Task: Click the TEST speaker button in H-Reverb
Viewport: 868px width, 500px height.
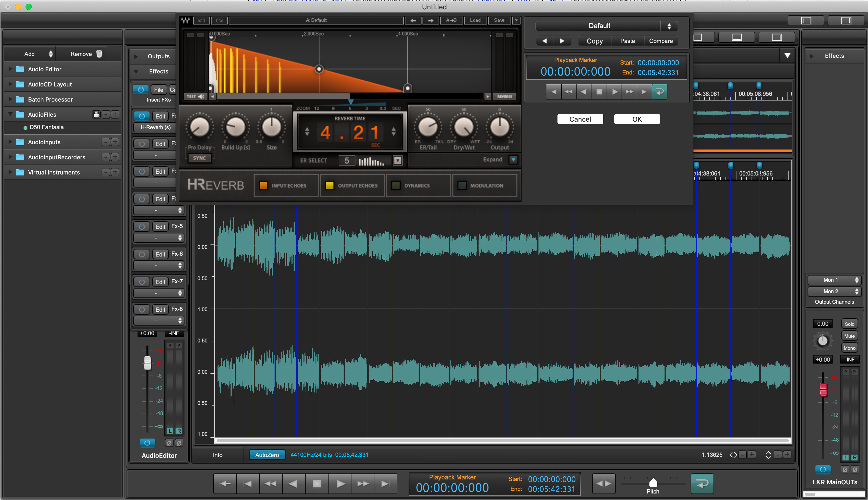Action: 196,97
